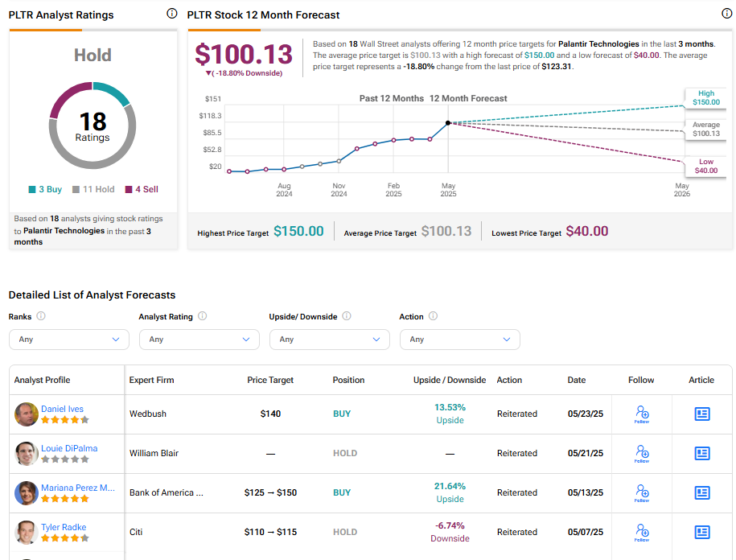Viewport: 736px width, 560px height.
Task: Click Tyler Radke profile photo
Action: tap(27, 533)
